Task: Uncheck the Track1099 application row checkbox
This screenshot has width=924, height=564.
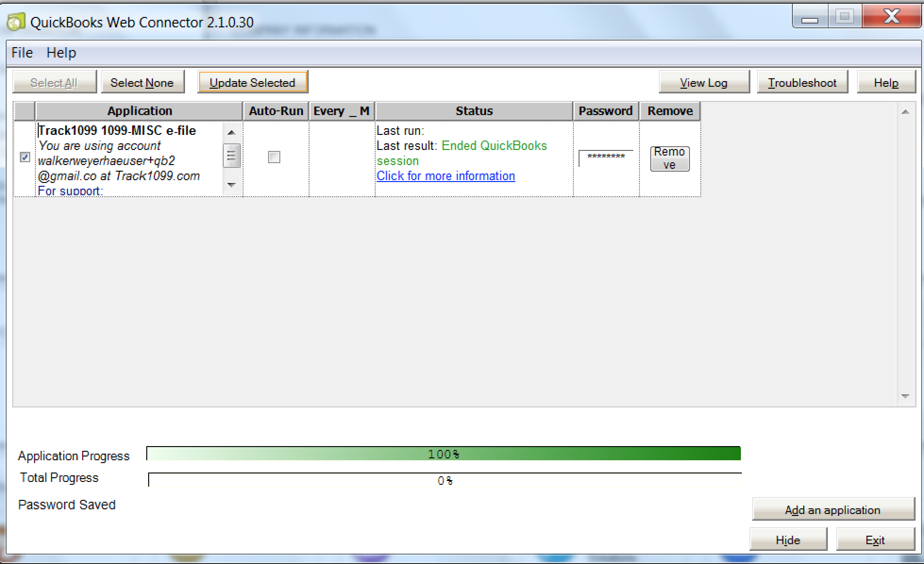Action: coord(25,157)
